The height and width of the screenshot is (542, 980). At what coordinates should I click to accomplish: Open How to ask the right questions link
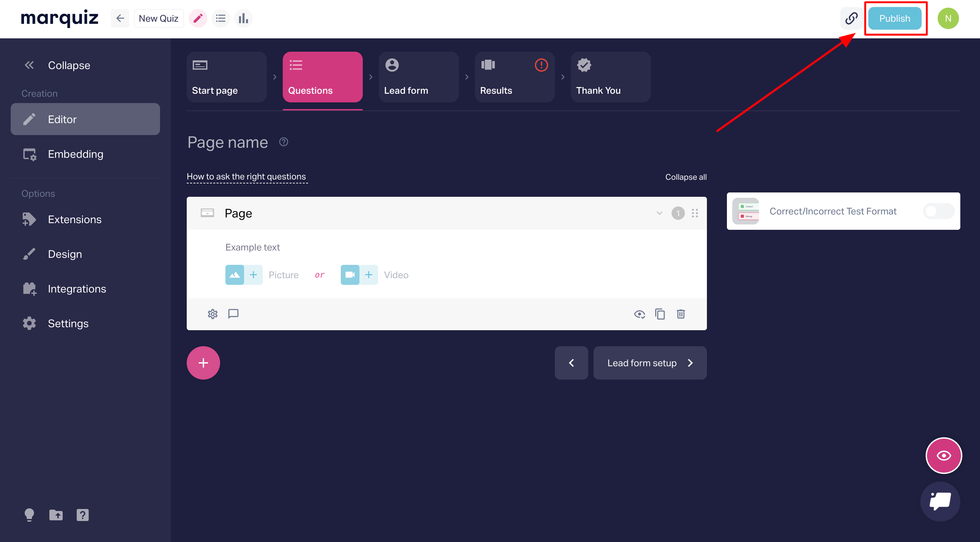pyautogui.click(x=246, y=176)
